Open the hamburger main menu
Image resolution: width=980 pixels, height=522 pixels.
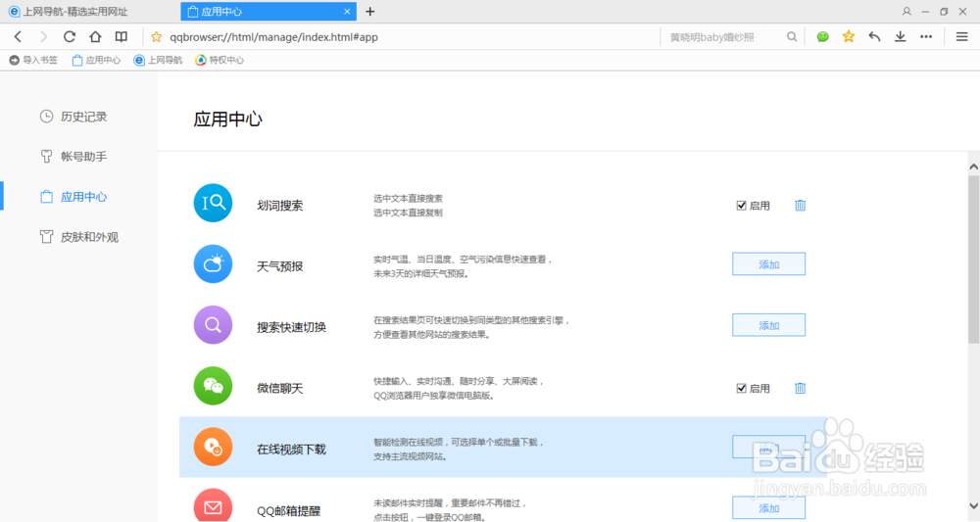tap(962, 37)
